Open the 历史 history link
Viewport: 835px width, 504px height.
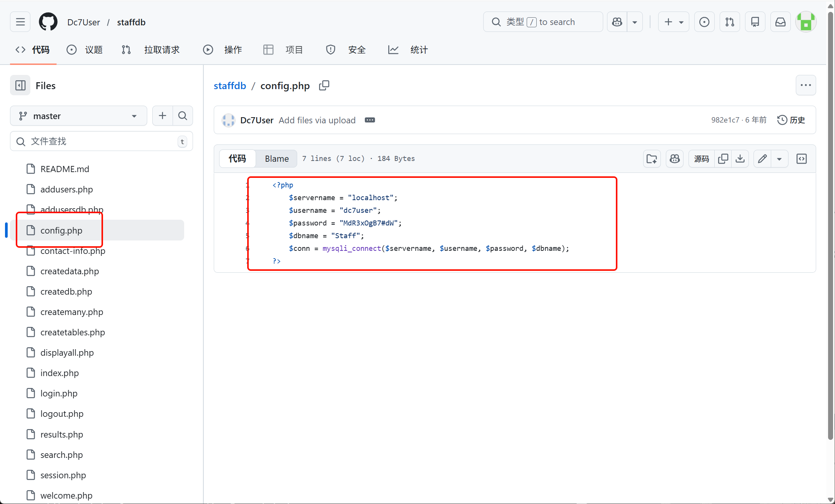(x=791, y=120)
